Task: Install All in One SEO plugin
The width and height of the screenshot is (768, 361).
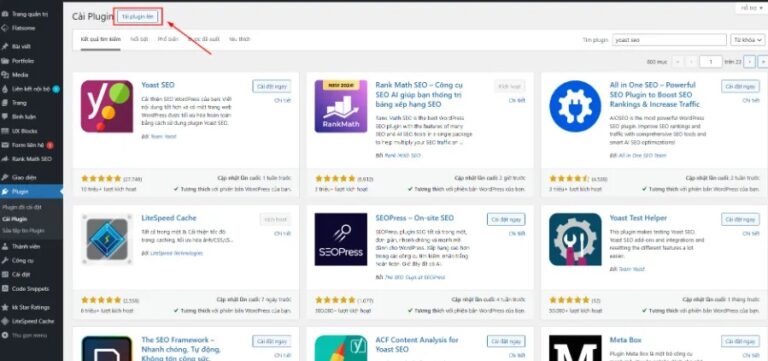Action: click(740, 86)
